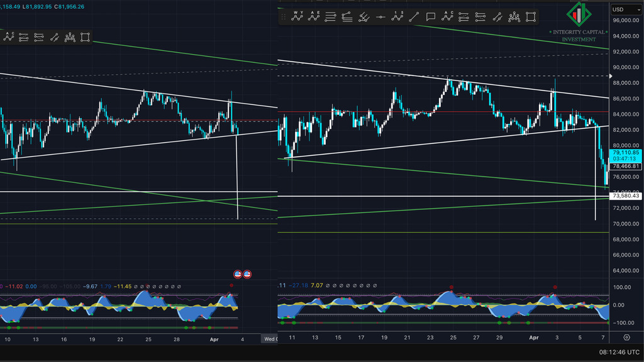Select head and shoulders tool in left chart toolbar
The image size is (644, 362).
point(69,38)
